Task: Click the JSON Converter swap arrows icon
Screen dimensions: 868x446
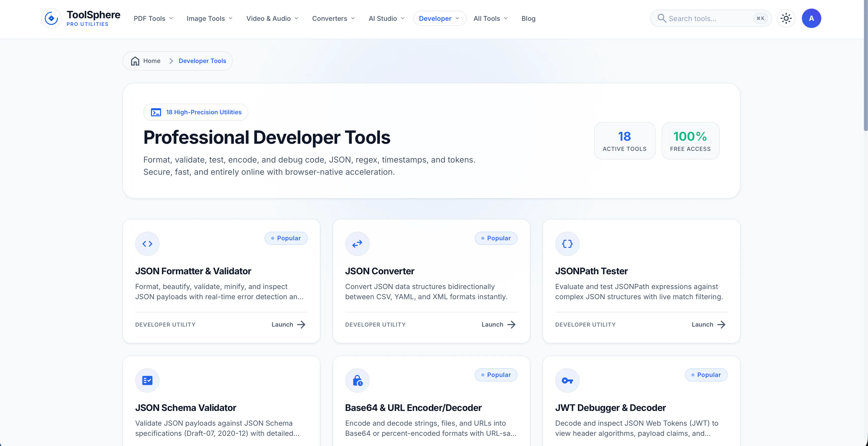Action: pos(357,244)
